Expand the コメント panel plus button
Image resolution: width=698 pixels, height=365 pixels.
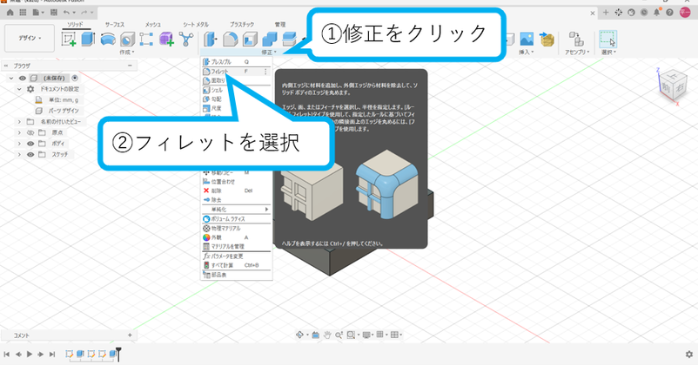pyautogui.click(x=130, y=335)
